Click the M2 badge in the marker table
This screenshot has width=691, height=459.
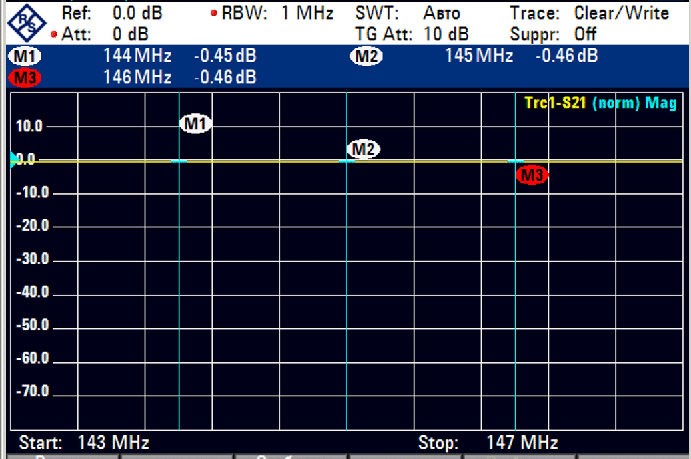click(365, 56)
